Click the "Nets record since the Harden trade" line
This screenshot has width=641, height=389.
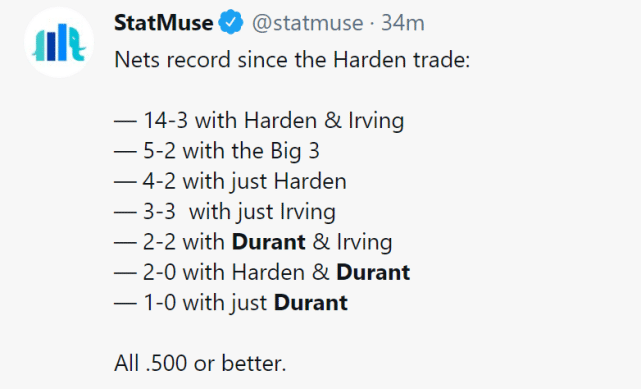click(292, 60)
